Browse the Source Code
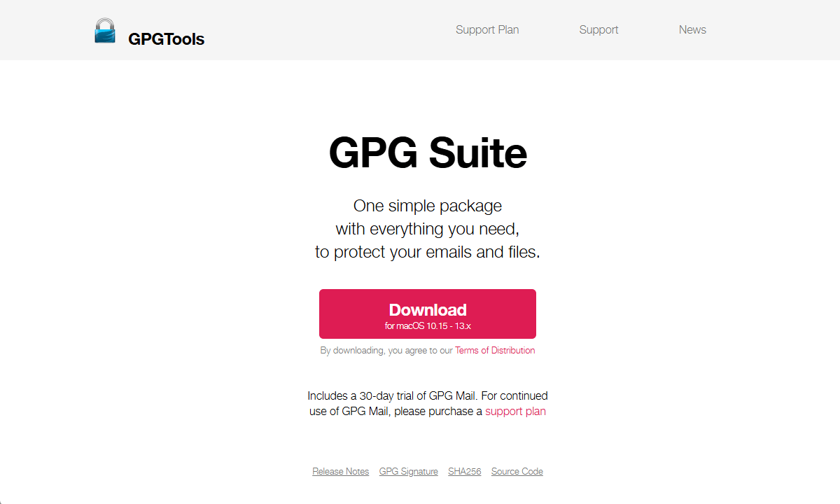The width and height of the screenshot is (840, 504). [517, 471]
